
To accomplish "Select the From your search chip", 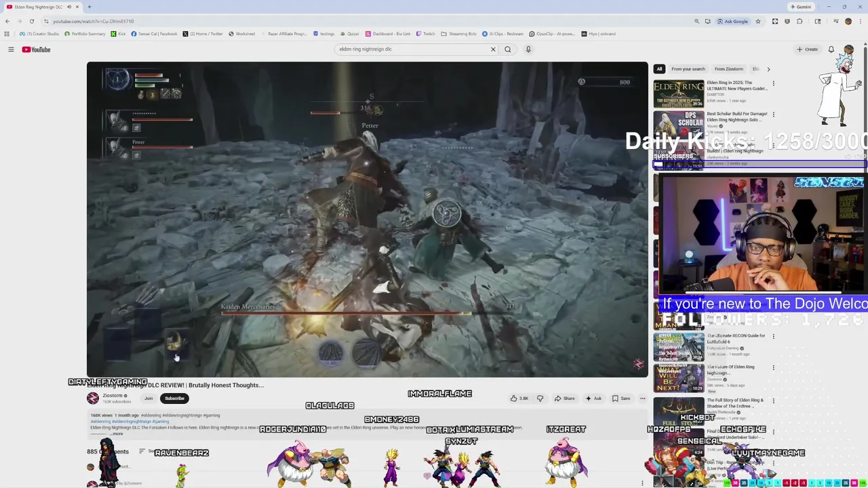I will tap(688, 68).
